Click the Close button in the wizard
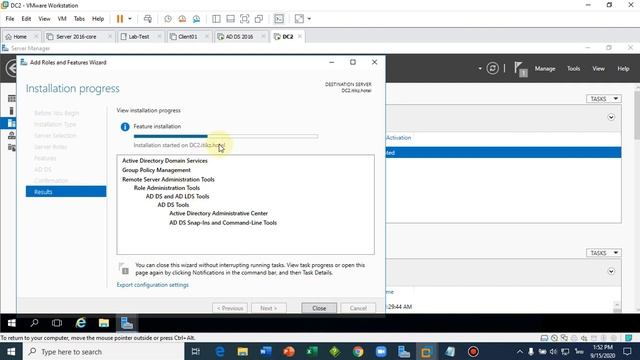640x360 pixels. pyautogui.click(x=319, y=308)
